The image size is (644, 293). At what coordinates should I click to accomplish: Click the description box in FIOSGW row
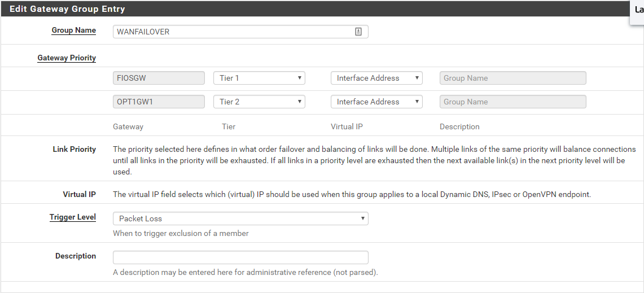512,78
